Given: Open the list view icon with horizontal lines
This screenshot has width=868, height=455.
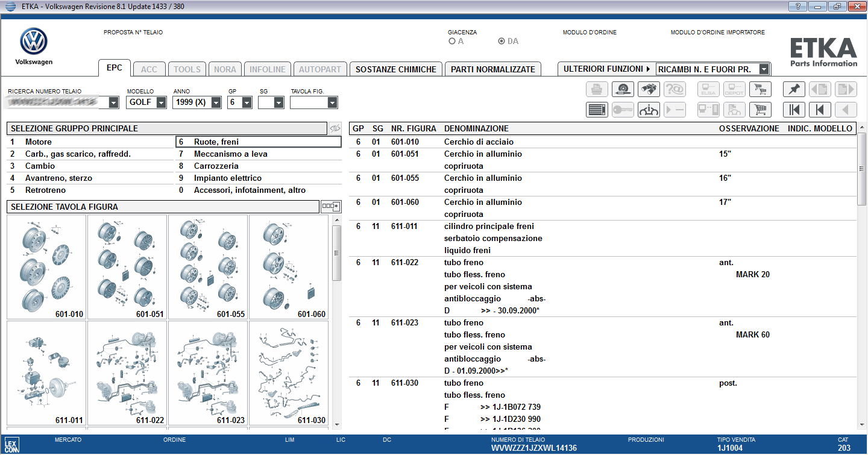Looking at the screenshot, I should tap(597, 110).
